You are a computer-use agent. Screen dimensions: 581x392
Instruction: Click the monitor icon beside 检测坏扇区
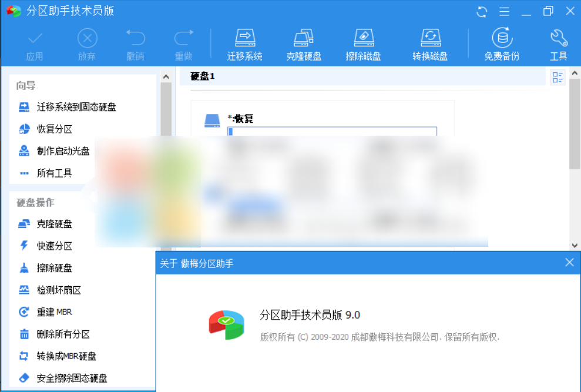(24, 290)
